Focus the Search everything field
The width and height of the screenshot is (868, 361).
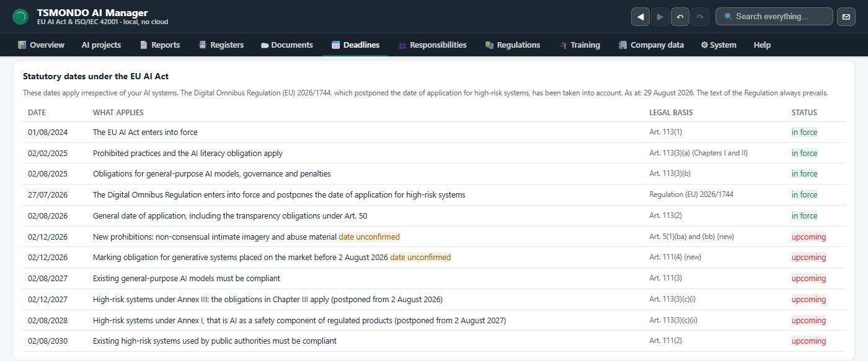coord(774,17)
